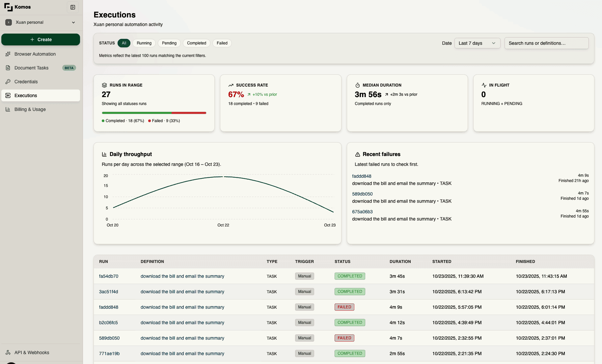Go to Billing & Usage page
The height and width of the screenshot is (364, 602).
(30, 109)
